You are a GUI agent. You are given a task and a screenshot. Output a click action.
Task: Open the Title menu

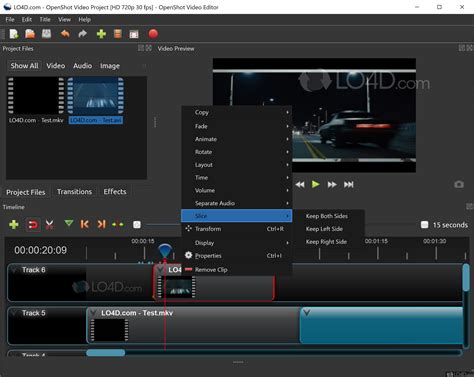(45, 20)
